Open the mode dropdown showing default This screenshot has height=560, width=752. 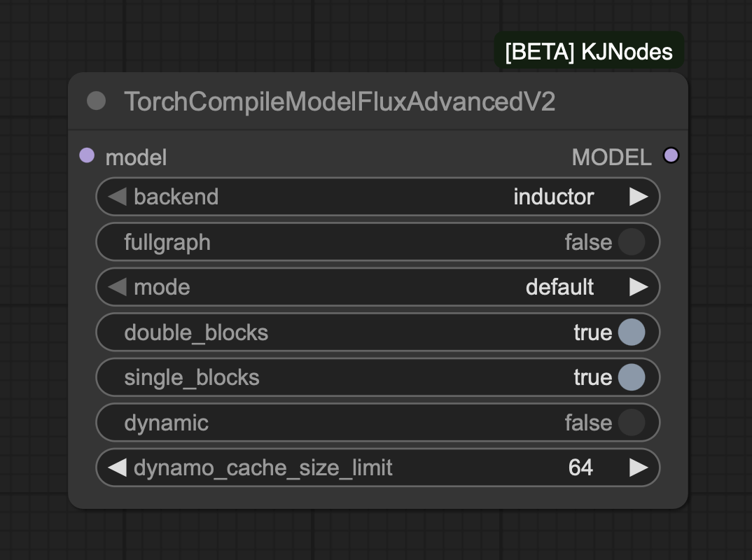pyautogui.click(x=559, y=287)
